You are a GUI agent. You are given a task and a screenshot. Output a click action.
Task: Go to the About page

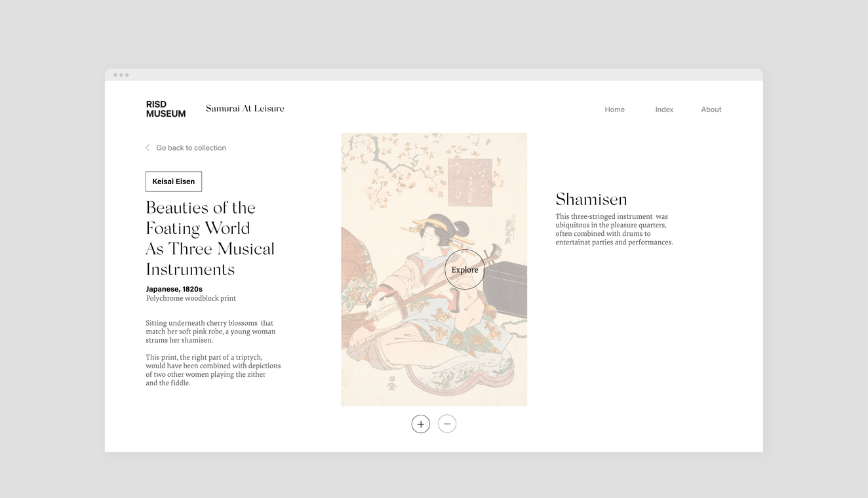pyautogui.click(x=711, y=109)
